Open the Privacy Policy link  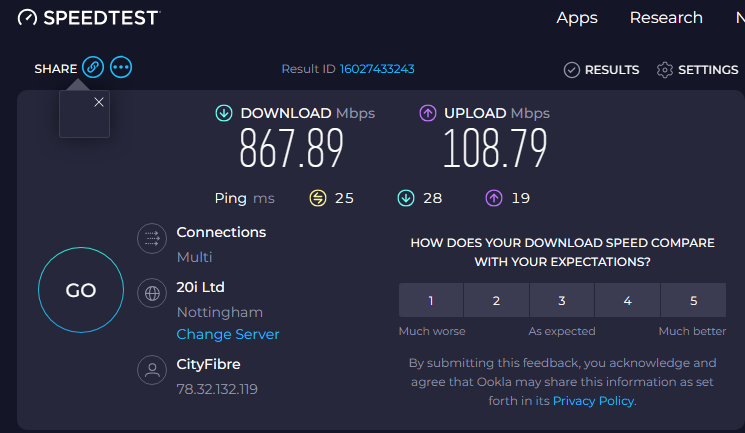[593, 401]
